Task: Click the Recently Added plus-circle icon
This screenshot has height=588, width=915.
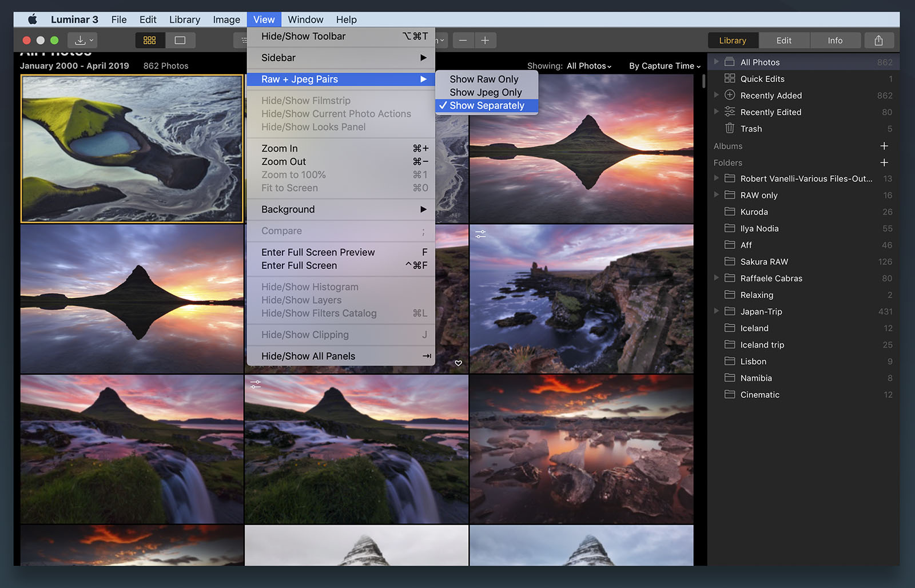Action: [730, 95]
